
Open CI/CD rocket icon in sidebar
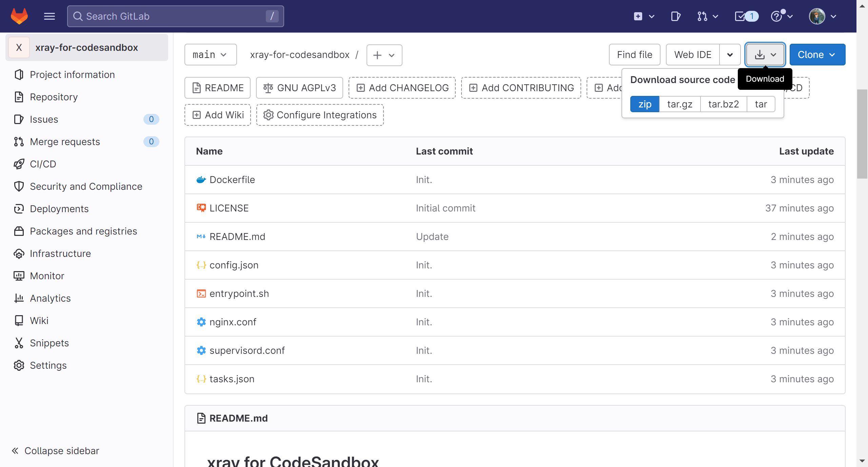(19, 164)
